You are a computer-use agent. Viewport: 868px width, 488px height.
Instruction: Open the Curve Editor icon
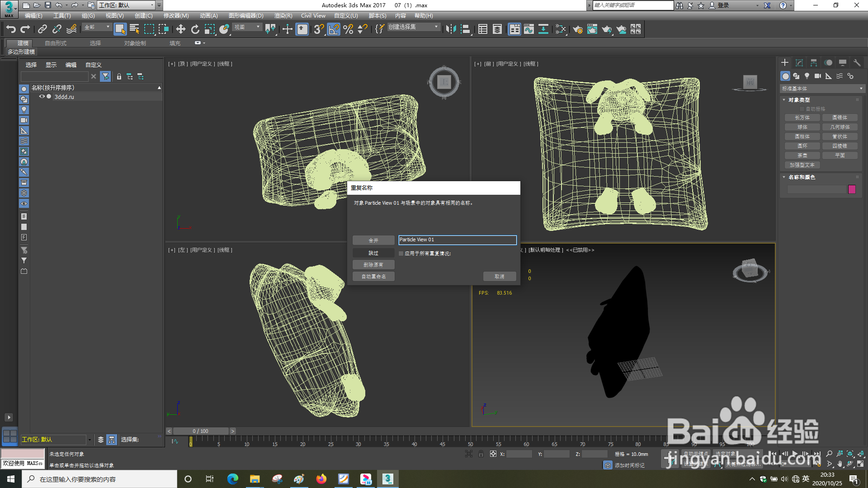click(528, 29)
